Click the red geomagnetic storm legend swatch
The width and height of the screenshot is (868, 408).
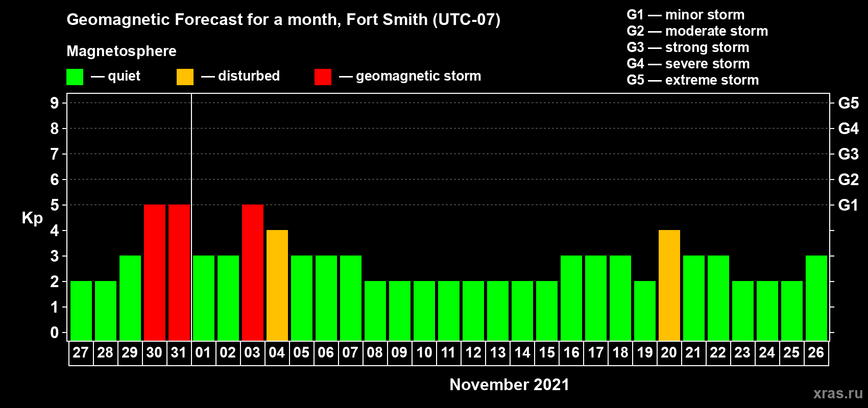323,77
